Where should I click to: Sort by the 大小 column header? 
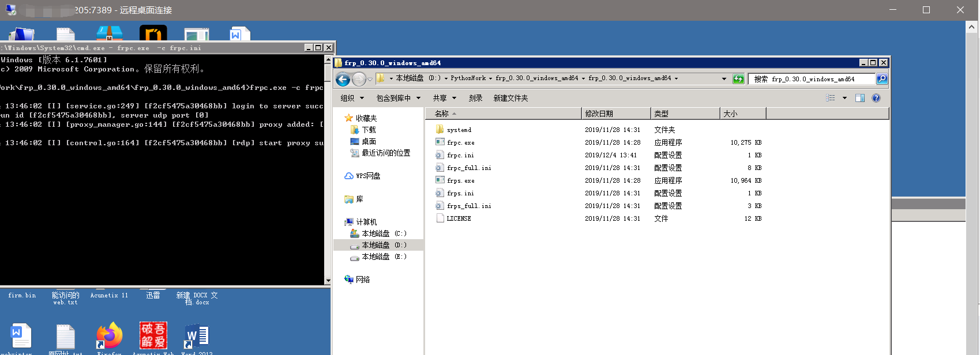743,114
